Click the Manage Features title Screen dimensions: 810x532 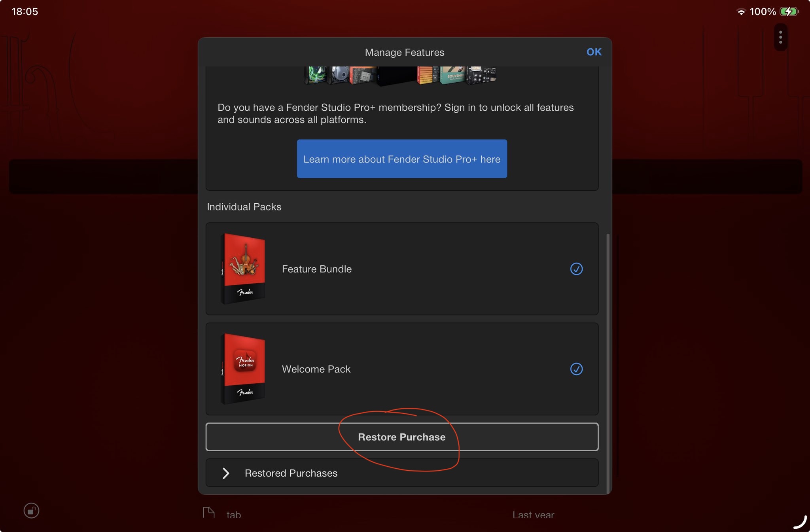[405, 52]
